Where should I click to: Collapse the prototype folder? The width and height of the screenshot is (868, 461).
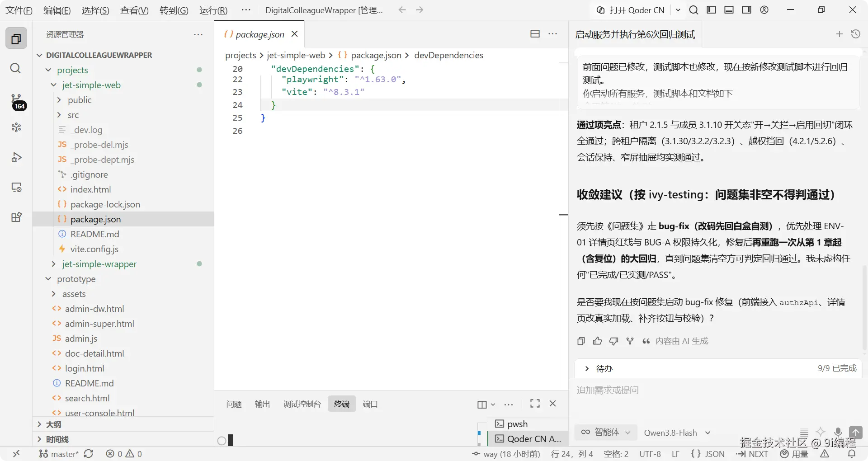pos(48,279)
